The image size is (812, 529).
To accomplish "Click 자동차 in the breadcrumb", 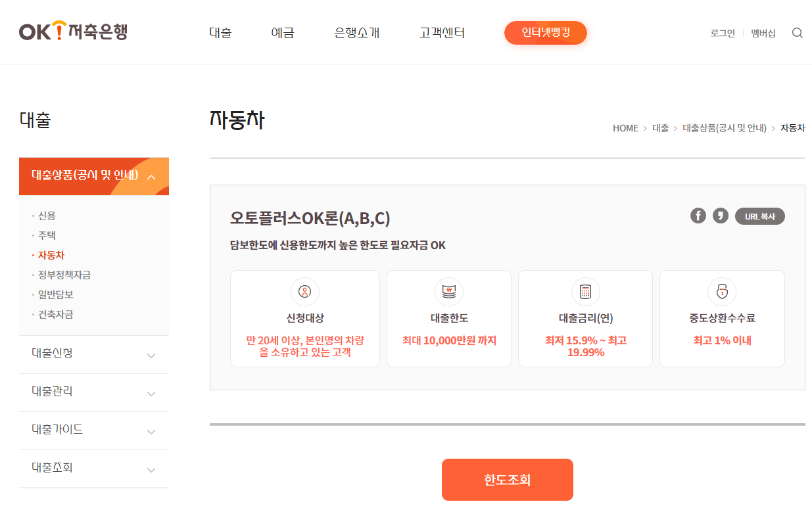I will (792, 128).
